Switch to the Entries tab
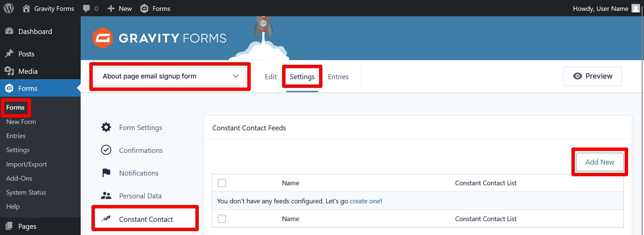 [x=338, y=77]
